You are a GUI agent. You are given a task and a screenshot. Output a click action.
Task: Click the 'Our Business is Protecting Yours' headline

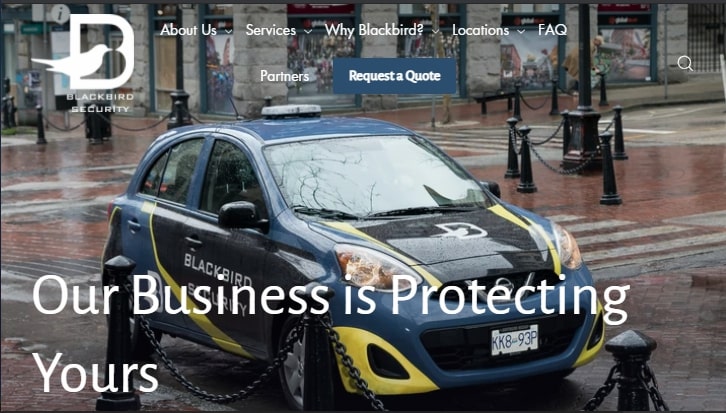[x=331, y=334]
